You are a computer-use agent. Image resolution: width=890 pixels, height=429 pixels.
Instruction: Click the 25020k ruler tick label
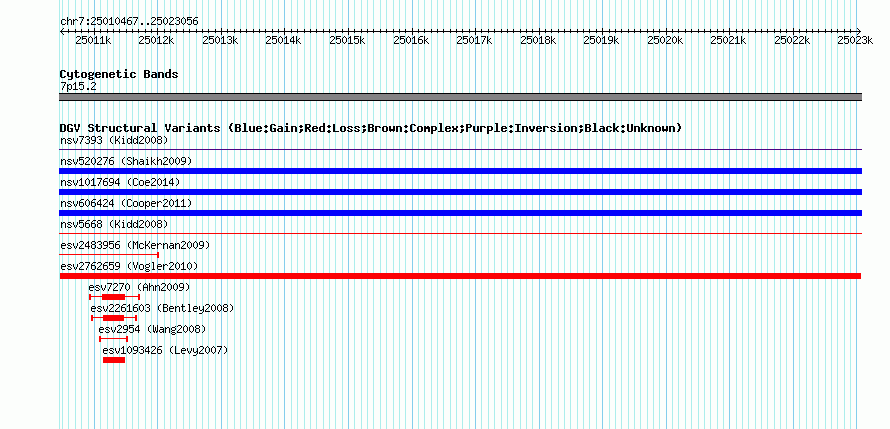[x=666, y=41]
